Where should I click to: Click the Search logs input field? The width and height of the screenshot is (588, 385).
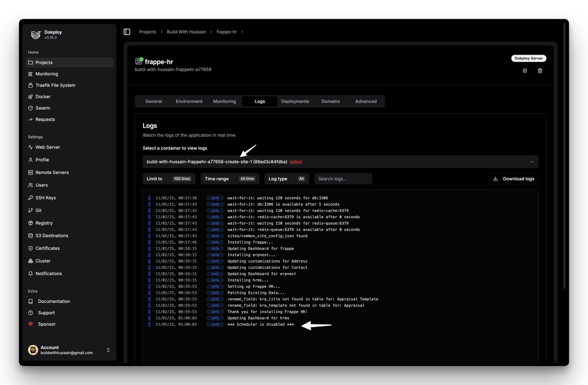point(343,179)
